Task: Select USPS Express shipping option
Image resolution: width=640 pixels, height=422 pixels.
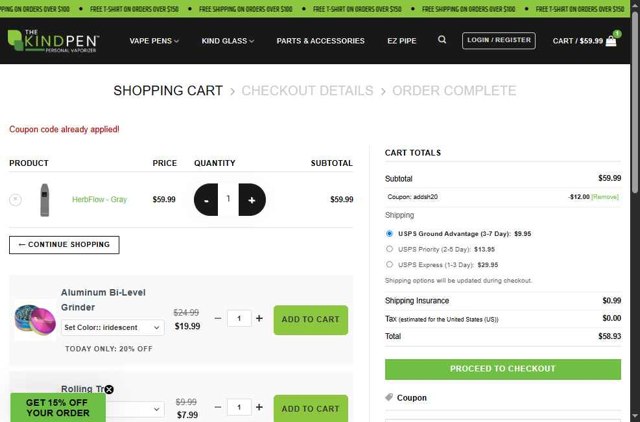Action: [x=389, y=264]
